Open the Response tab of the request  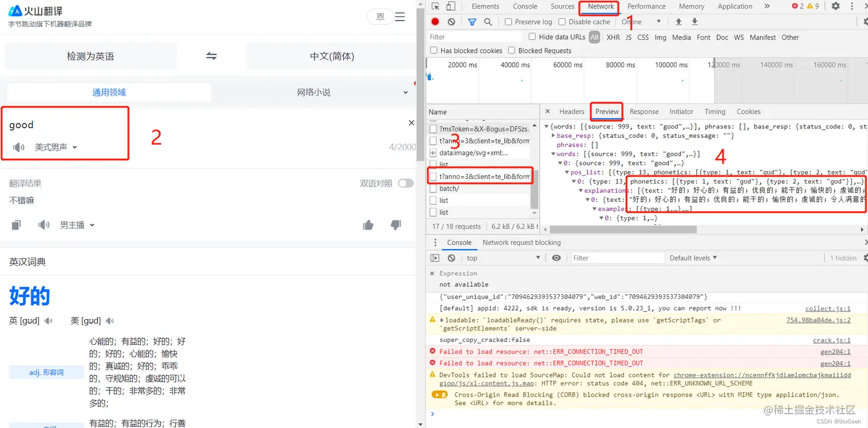click(644, 111)
